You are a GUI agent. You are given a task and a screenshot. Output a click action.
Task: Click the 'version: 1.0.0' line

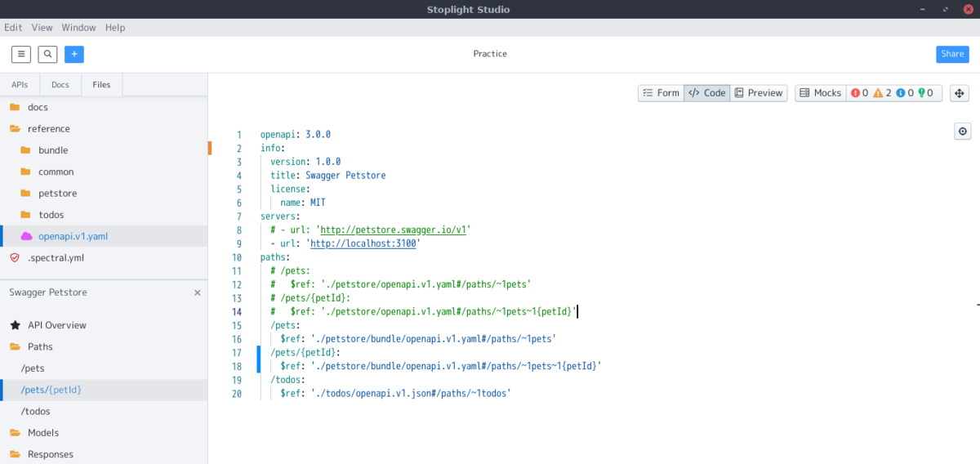point(305,162)
